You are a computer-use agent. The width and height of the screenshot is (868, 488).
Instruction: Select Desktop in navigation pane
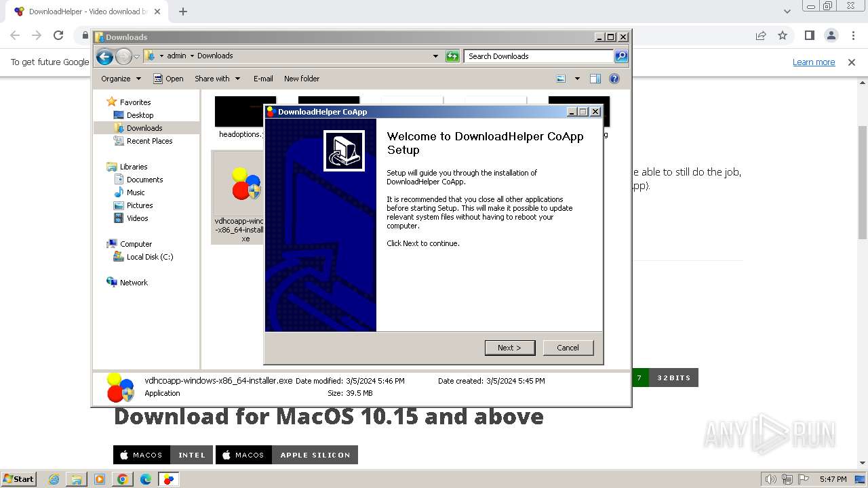[x=140, y=115]
